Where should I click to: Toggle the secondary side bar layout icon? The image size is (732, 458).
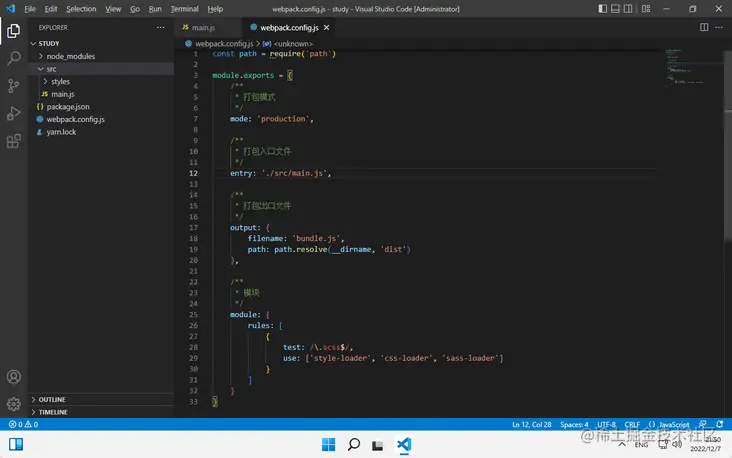628,9
